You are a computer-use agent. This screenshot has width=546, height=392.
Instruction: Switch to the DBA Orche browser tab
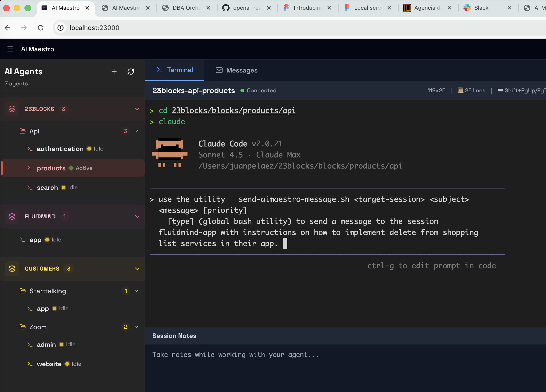point(186,8)
